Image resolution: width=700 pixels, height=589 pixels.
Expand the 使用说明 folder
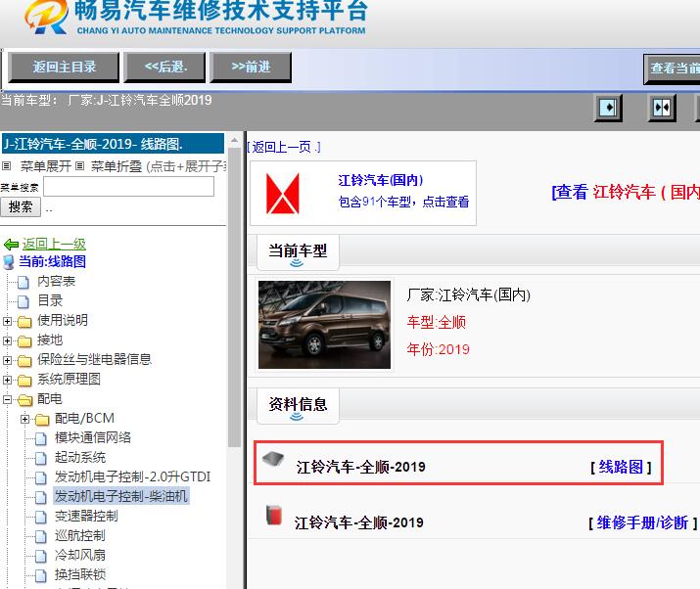click(7, 321)
